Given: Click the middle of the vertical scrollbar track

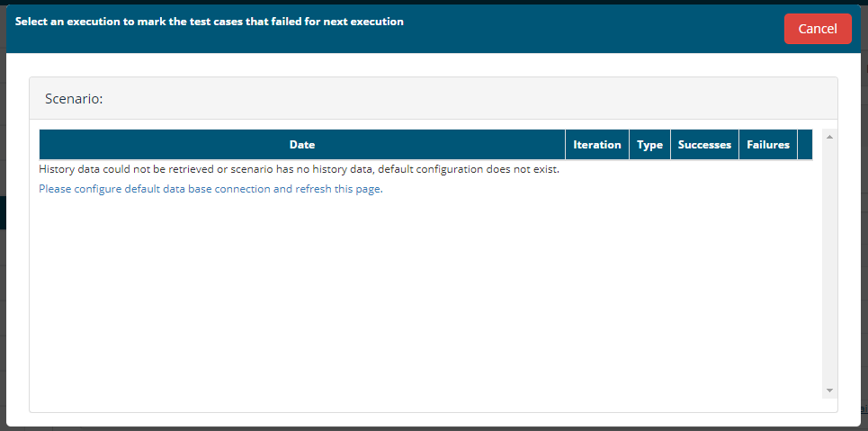Looking at the screenshot, I should [x=829, y=263].
